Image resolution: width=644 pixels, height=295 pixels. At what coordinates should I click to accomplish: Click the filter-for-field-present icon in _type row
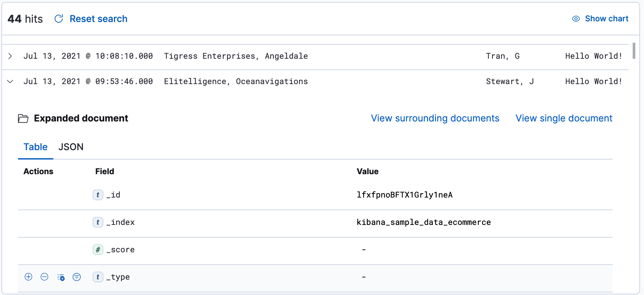click(x=77, y=277)
